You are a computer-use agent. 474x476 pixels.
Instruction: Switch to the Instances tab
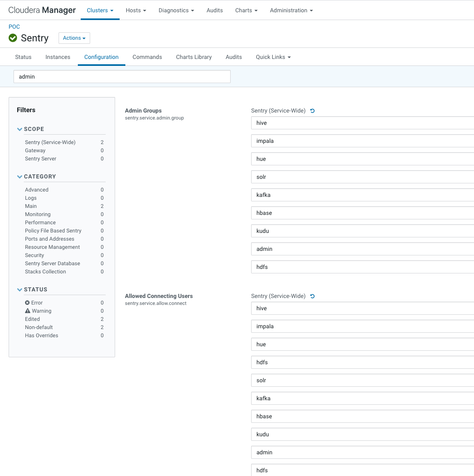pos(58,57)
